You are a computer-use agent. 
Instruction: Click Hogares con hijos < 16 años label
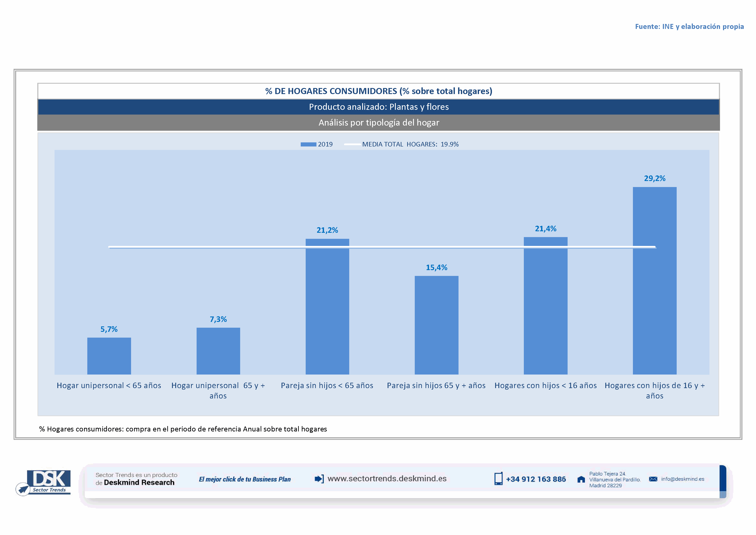click(x=545, y=386)
